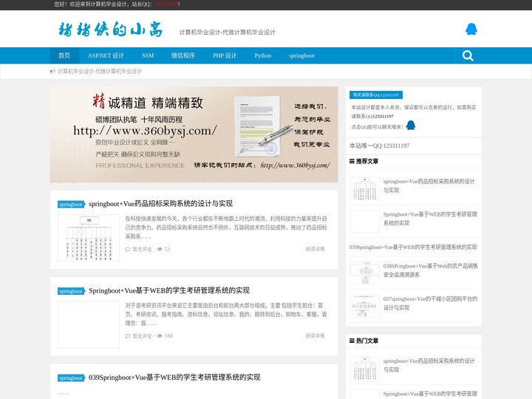Open PHP 设计 category

coord(225,55)
